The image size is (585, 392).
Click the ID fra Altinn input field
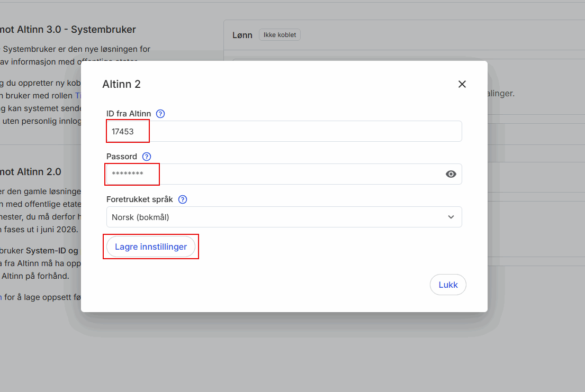284,131
